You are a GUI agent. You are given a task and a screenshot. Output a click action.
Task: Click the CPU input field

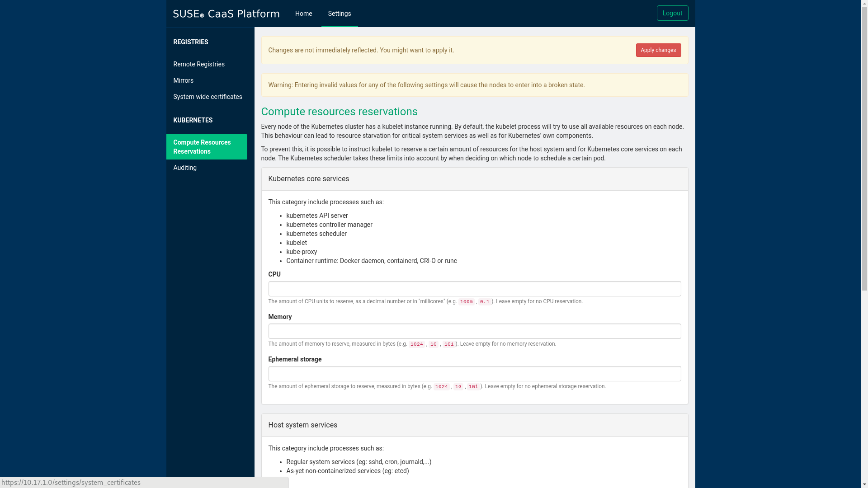pyautogui.click(x=475, y=288)
